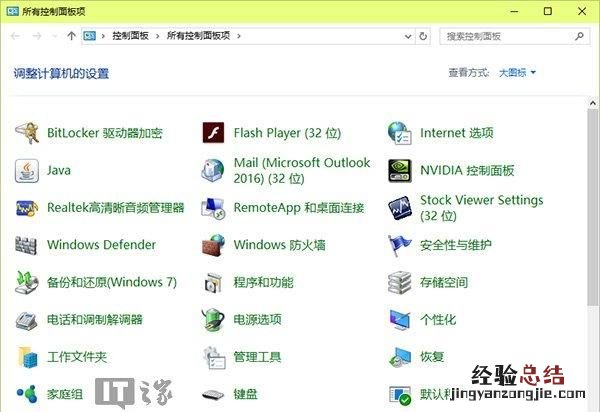Open the Windows 防火墙 brick icon
This screenshot has height=412, width=600.
[213, 245]
